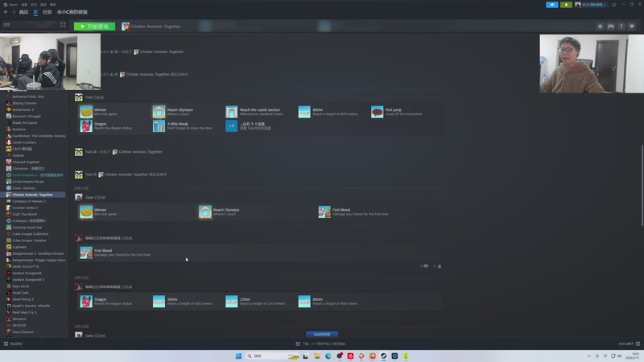Open the 500m achievement icon
Image resolution: width=644 pixels, height=362 pixels.
tap(159, 301)
